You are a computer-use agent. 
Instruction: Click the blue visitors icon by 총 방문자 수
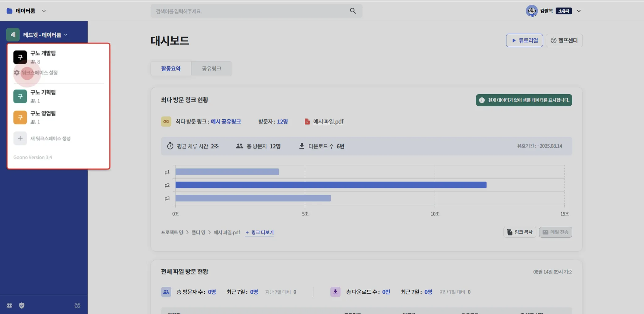[x=166, y=292]
